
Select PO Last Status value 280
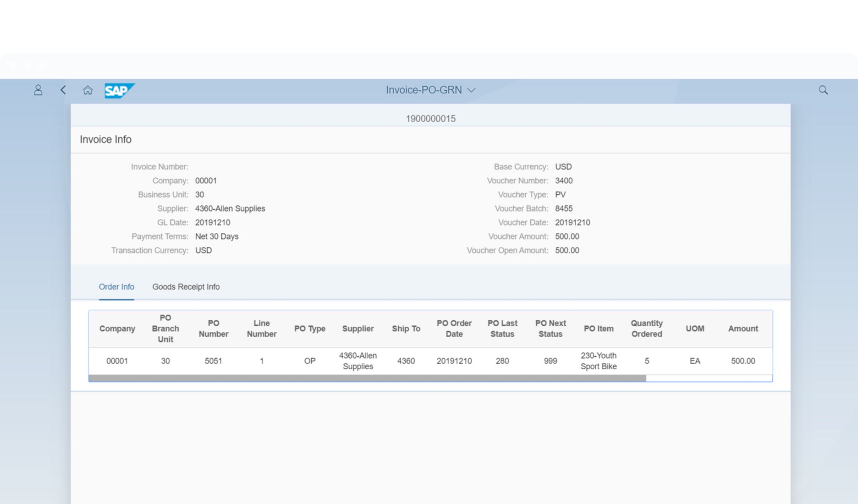click(x=502, y=361)
